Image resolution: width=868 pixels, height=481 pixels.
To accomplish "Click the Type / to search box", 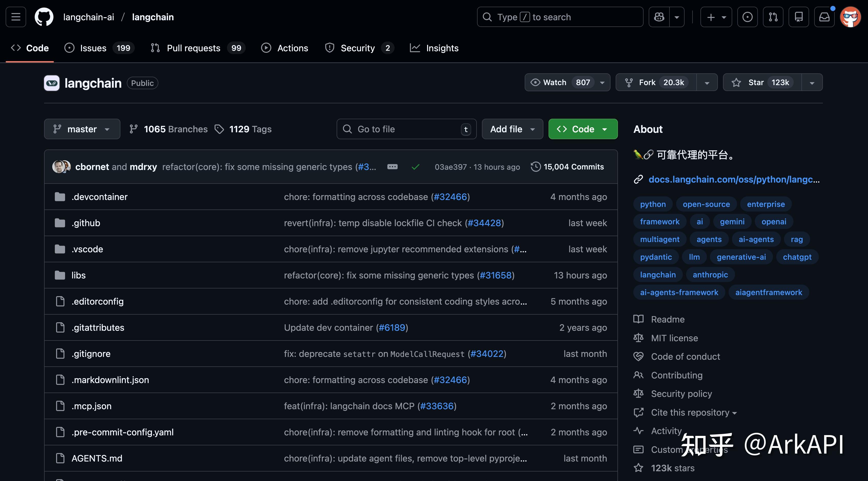I will click(560, 17).
